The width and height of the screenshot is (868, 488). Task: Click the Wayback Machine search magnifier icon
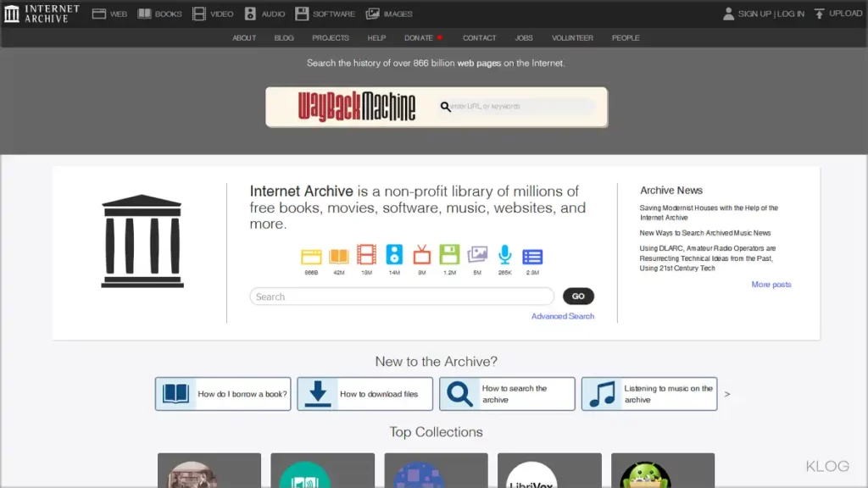[445, 106]
